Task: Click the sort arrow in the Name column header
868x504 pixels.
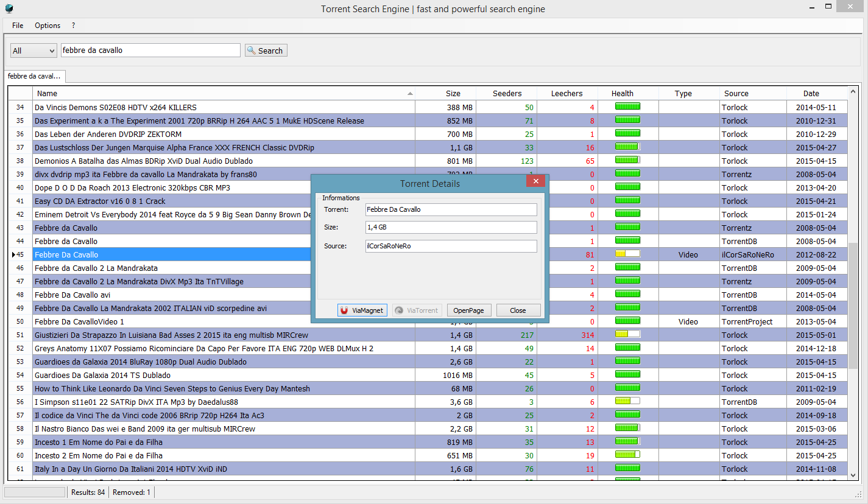Action: coord(410,94)
